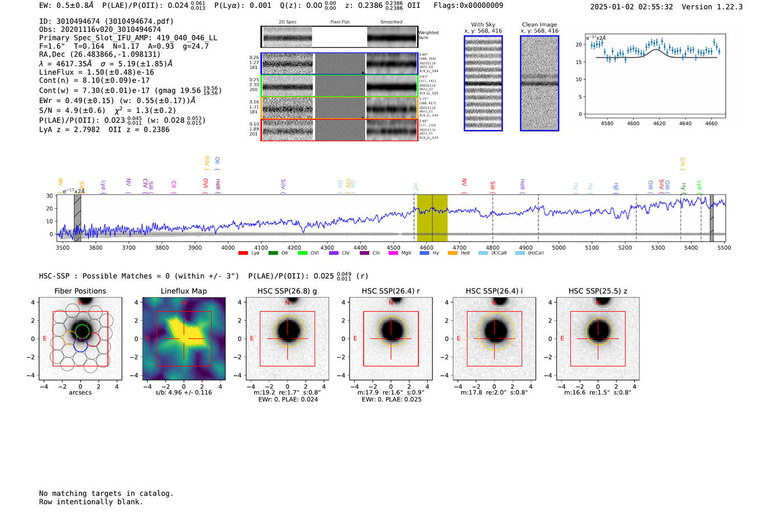
Task: Click the blue circle fiber in Fiber Positions
Action: click(x=80, y=345)
